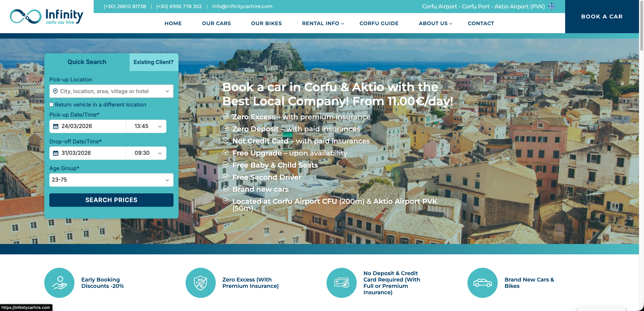Switch to the Existing Client tab
This screenshot has width=644, height=311.
tap(153, 62)
